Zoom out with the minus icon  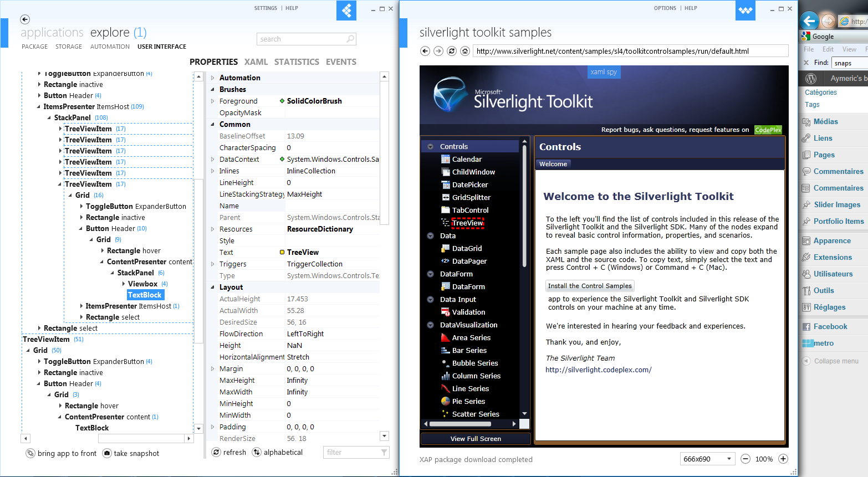[746, 459]
